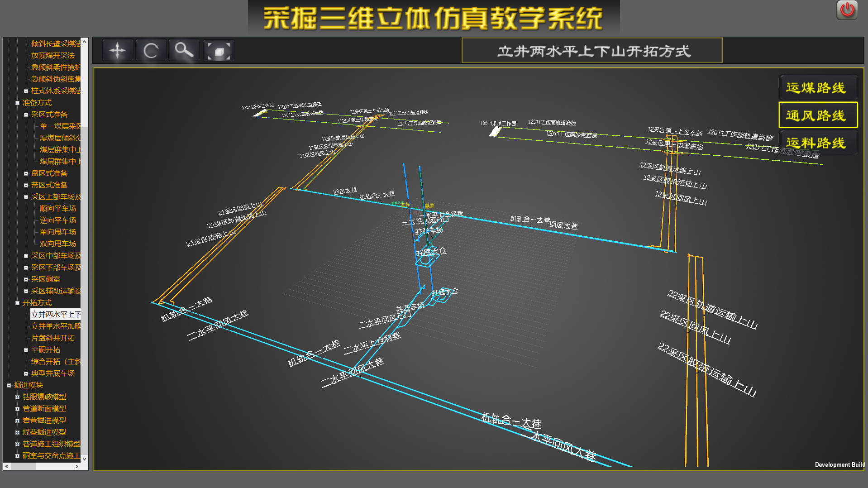
Task: Select the zoom magnifier tool
Action: click(x=184, y=50)
